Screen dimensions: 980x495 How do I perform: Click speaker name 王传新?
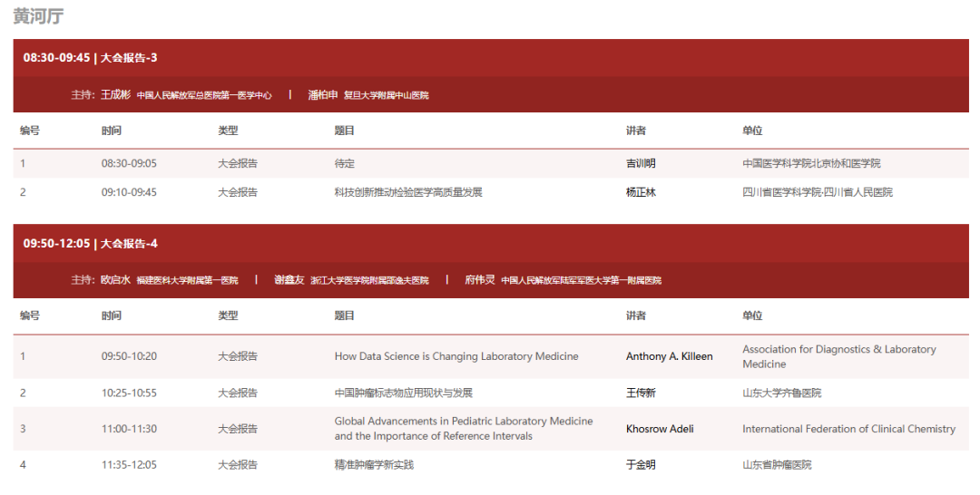[x=641, y=393]
